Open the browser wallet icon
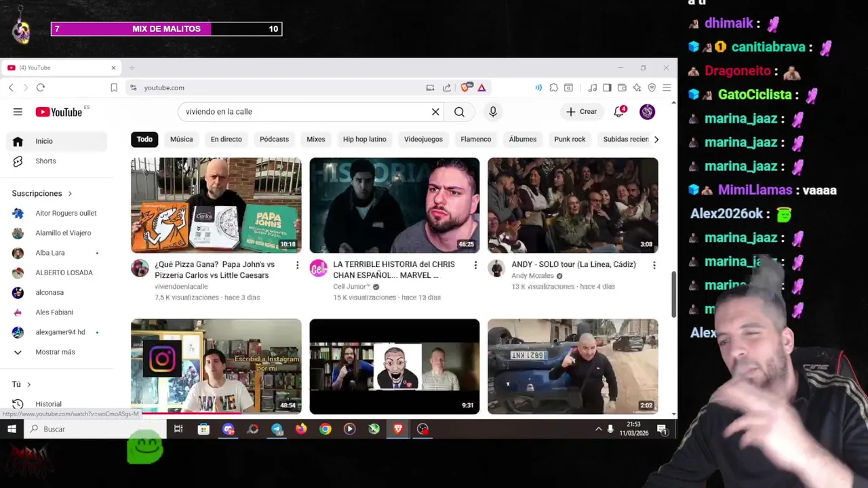 [x=622, y=87]
